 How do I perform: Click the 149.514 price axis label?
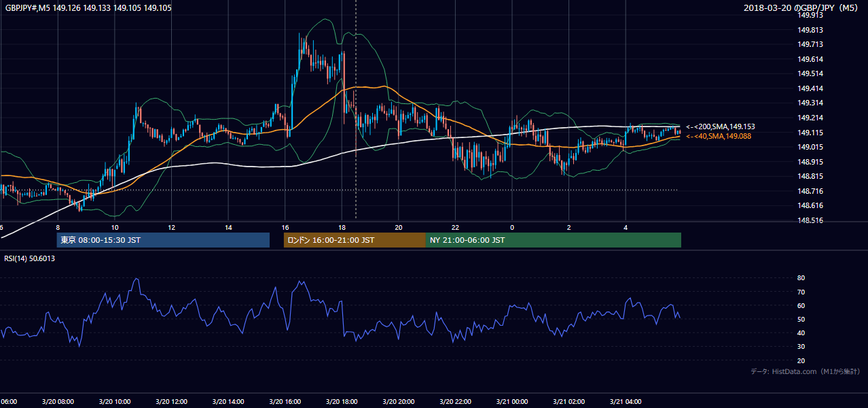[810, 73]
